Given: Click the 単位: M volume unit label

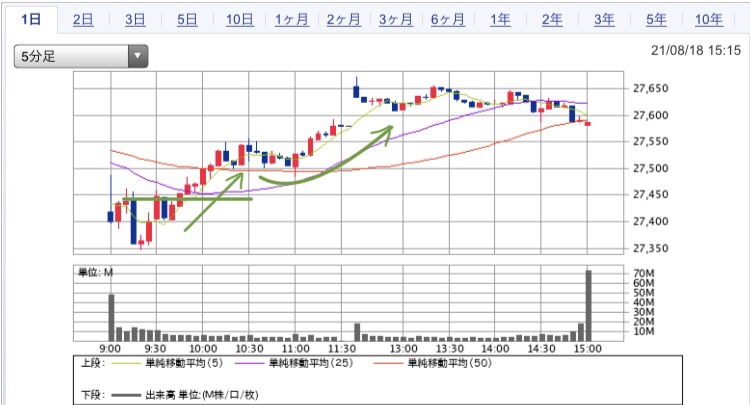Looking at the screenshot, I should (x=95, y=273).
